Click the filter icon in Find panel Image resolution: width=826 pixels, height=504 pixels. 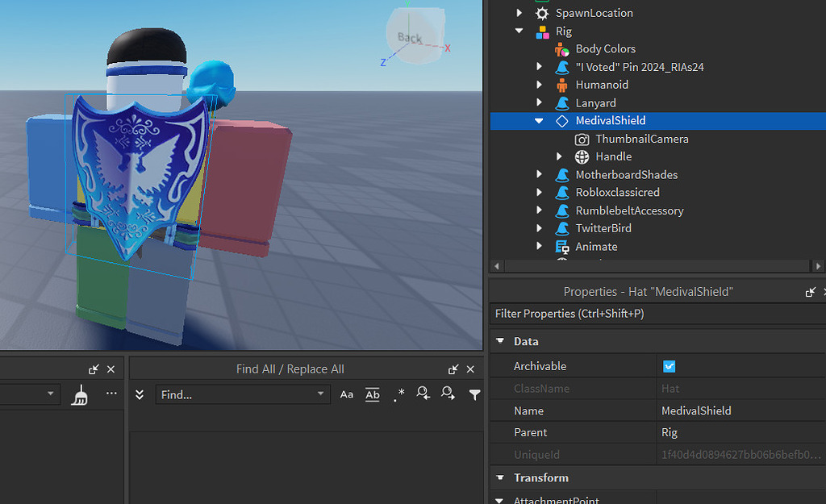474,394
